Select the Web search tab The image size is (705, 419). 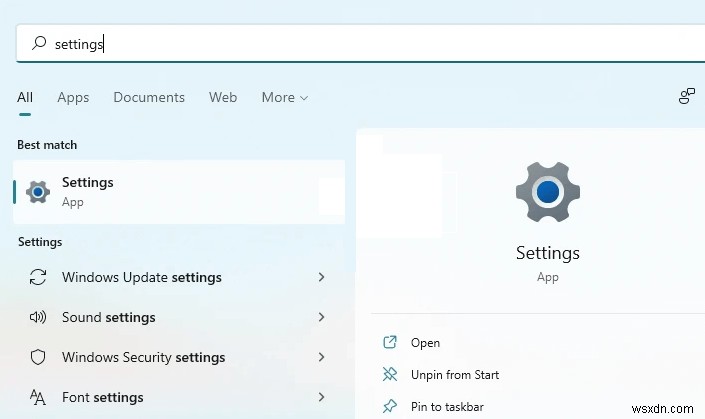[223, 97]
